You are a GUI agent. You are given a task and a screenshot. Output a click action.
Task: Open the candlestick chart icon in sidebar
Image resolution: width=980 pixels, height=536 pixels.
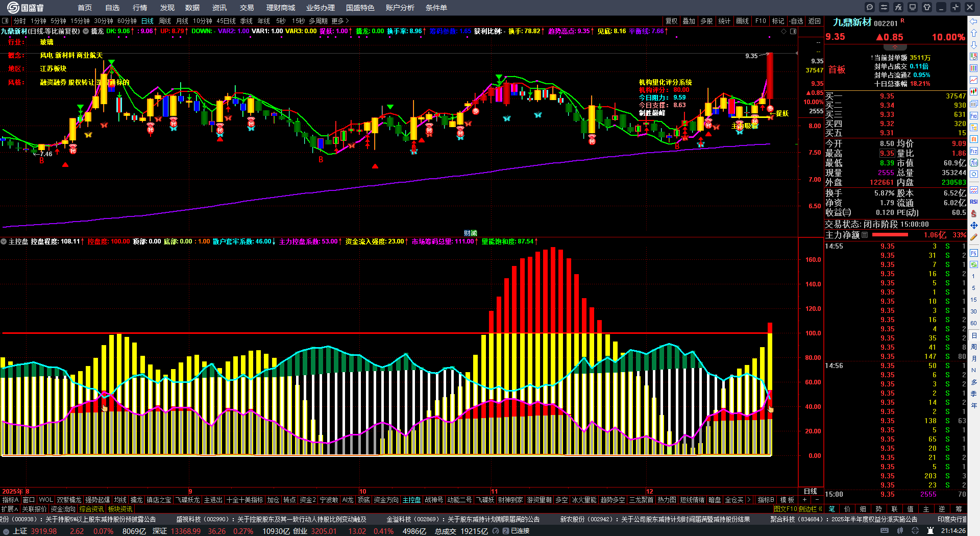point(974,92)
